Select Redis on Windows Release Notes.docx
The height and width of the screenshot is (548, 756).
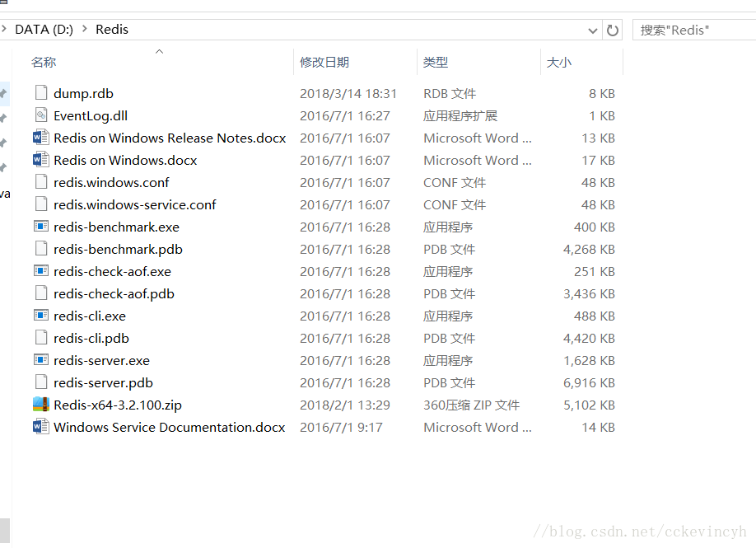(170, 138)
